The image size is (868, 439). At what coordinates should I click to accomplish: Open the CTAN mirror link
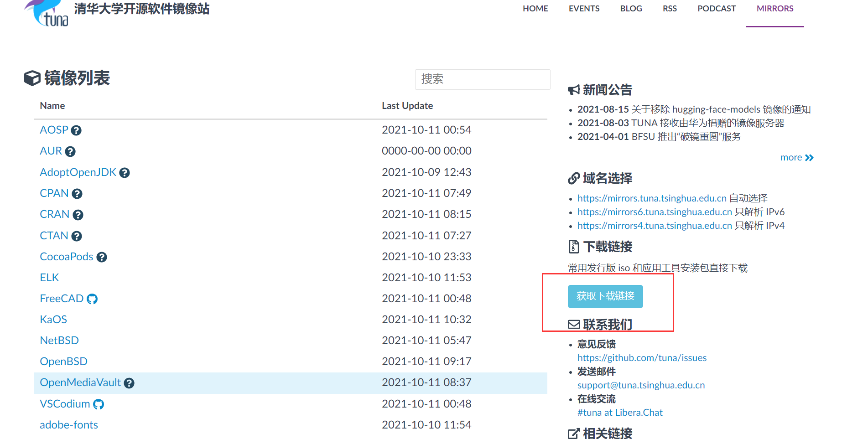tap(54, 236)
